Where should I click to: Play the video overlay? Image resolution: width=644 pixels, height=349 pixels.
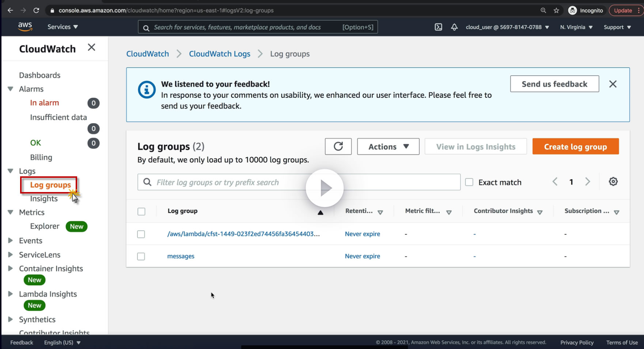click(325, 188)
